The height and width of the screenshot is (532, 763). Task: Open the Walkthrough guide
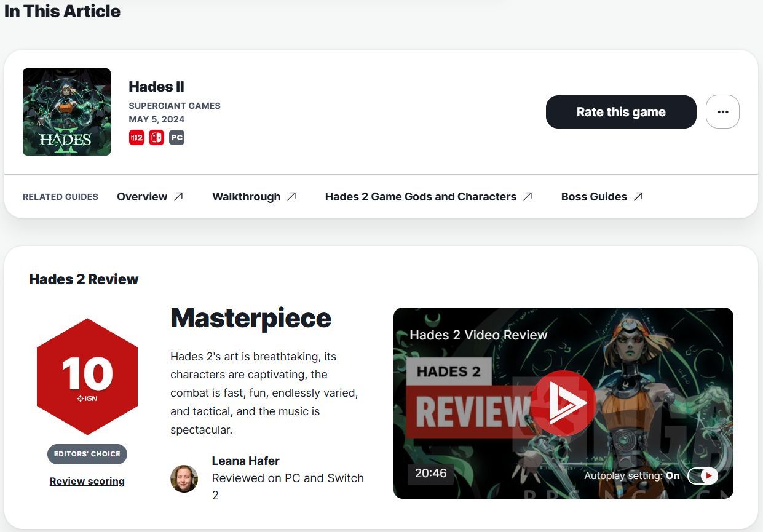tap(246, 197)
